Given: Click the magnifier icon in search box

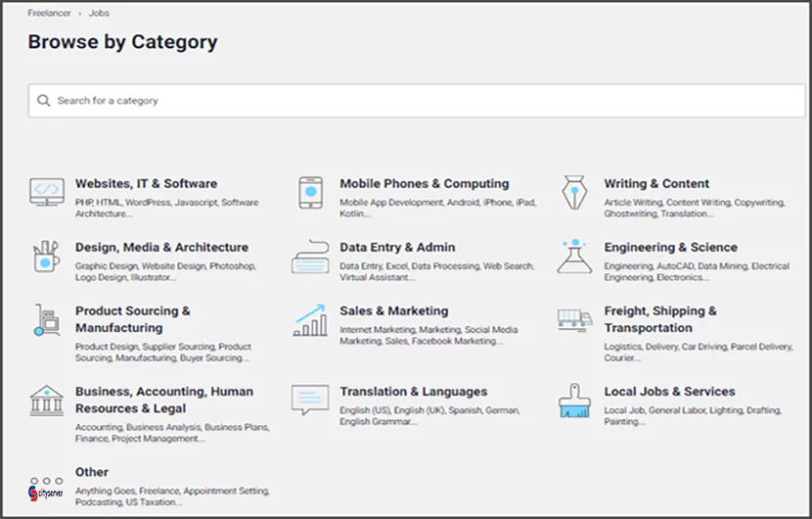Looking at the screenshot, I should pos(43,101).
